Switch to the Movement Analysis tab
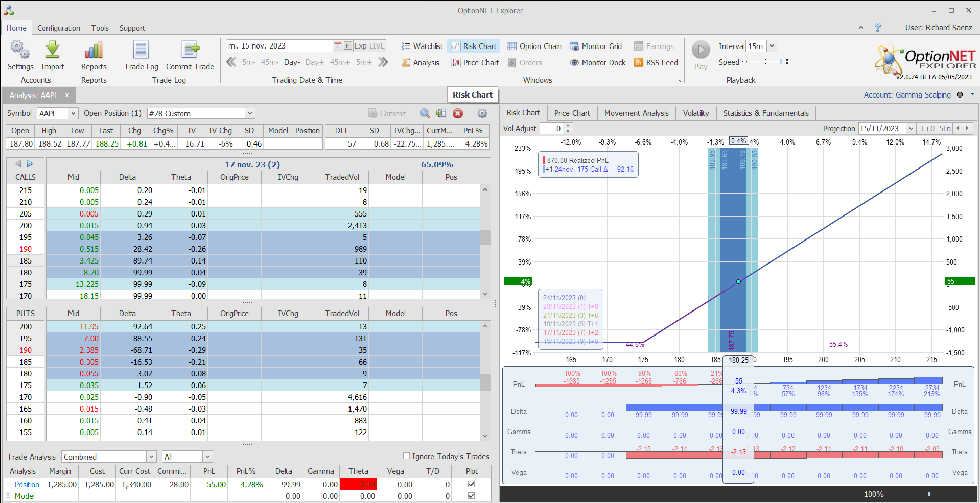980x503 pixels. [x=637, y=113]
